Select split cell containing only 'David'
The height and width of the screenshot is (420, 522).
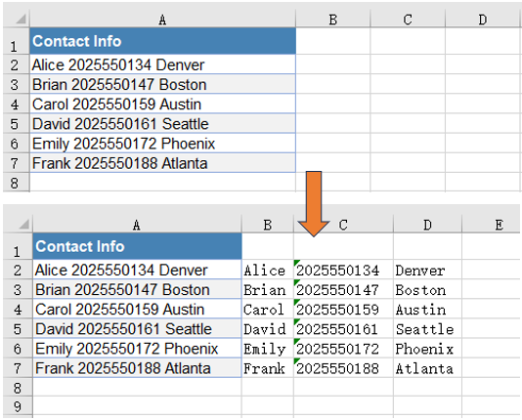pyautogui.click(x=268, y=328)
